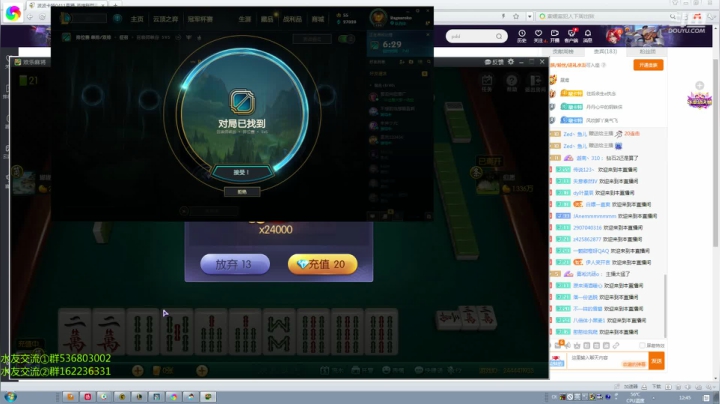Open 商城 store tab in League client
Screen dimensions: 720x404
tap(318, 19)
